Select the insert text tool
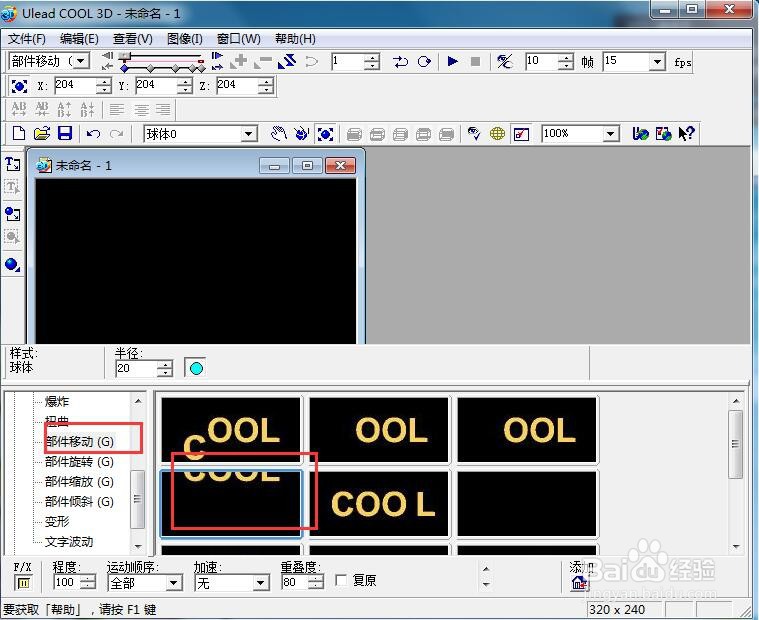Image resolution: width=759 pixels, height=620 pixels. point(13,164)
